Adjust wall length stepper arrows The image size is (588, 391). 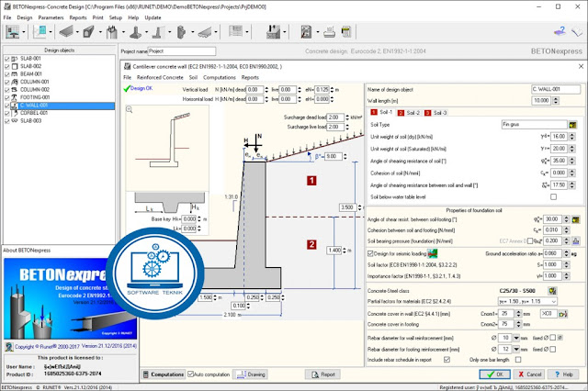[x=556, y=100]
